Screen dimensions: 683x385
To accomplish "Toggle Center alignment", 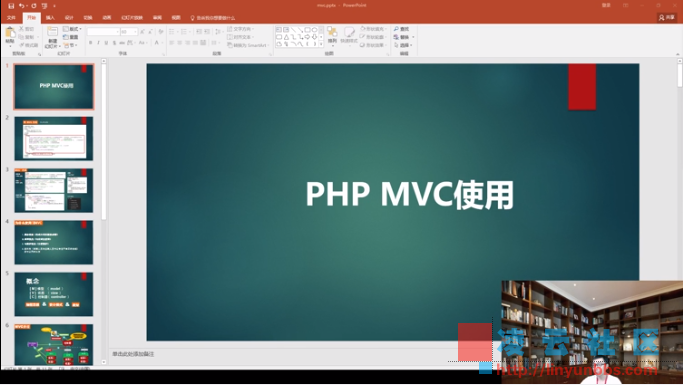I will click(179, 43).
